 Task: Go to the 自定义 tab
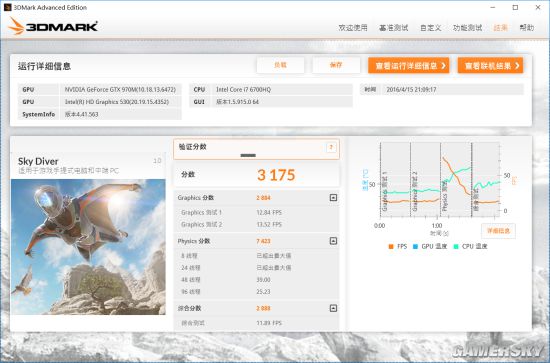point(430,28)
